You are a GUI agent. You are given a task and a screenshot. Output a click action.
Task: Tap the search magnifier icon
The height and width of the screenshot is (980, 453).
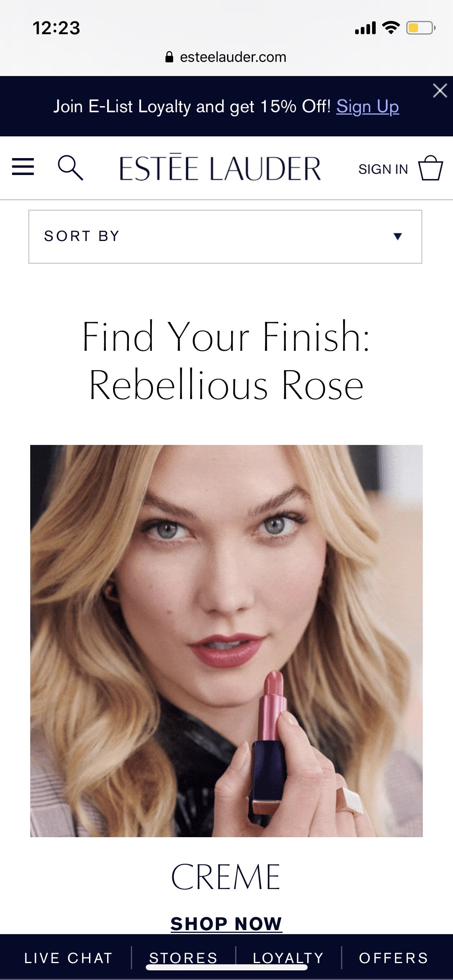click(x=70, y=168)
